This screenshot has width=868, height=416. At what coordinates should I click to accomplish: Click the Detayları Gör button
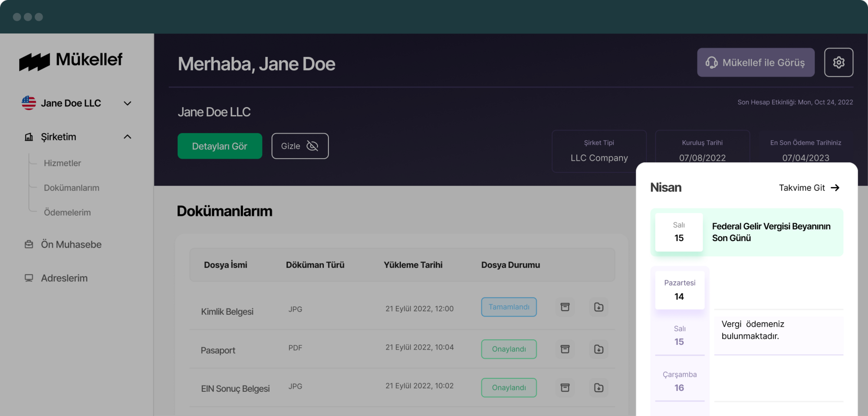[220, 146]
